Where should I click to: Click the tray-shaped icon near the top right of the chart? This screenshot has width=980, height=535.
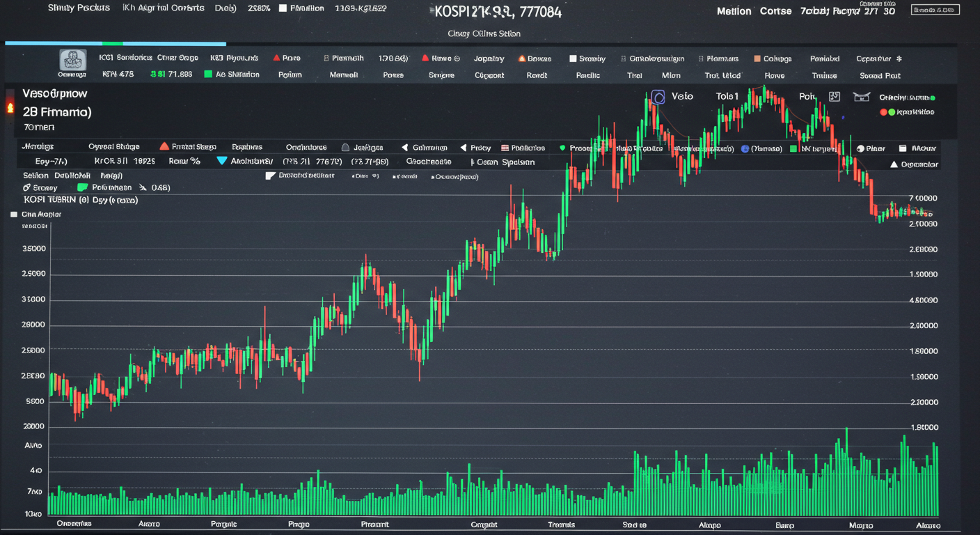click(x=861, y=97)
